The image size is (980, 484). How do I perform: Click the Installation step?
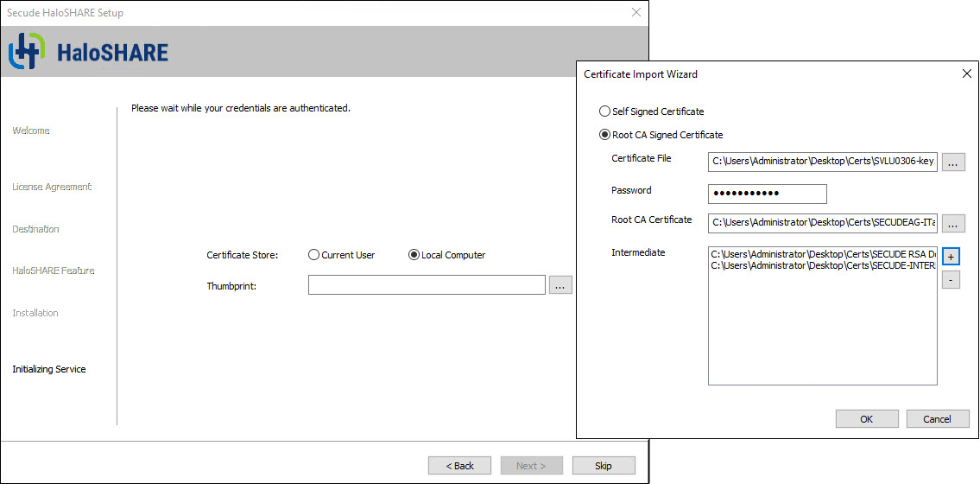(x=35, y=313)
